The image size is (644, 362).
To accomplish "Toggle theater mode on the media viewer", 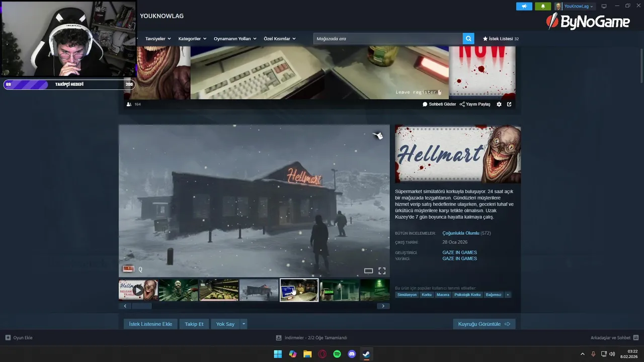I will tap(368, 271).
